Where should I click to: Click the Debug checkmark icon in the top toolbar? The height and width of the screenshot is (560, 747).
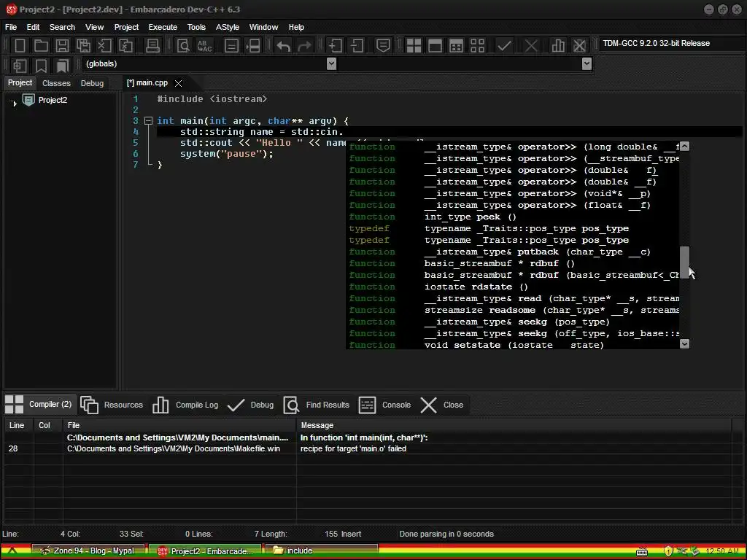coord(504,46)
